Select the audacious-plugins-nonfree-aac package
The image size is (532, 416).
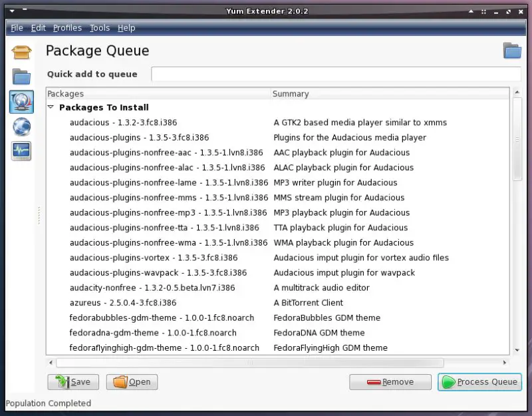278,152
